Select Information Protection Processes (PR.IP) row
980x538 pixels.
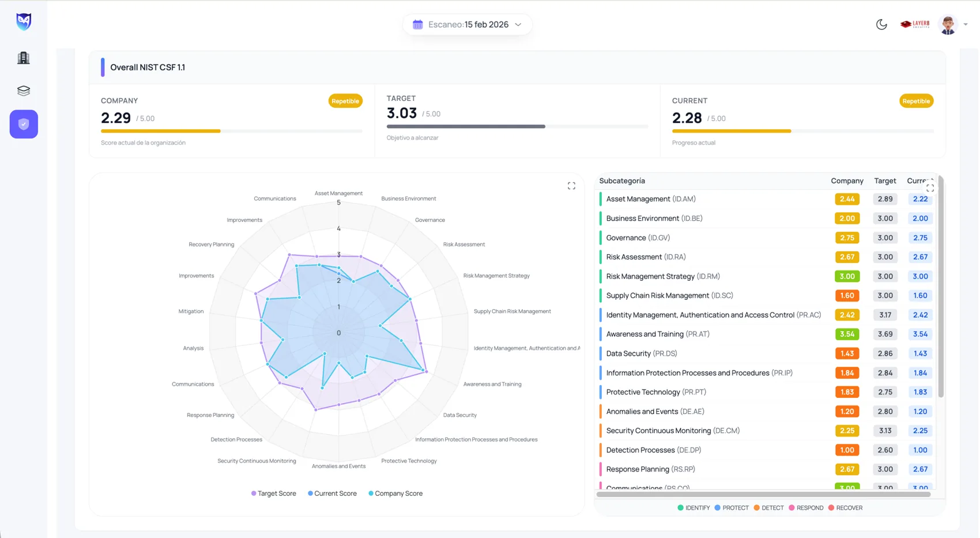(x=766, y=373)
